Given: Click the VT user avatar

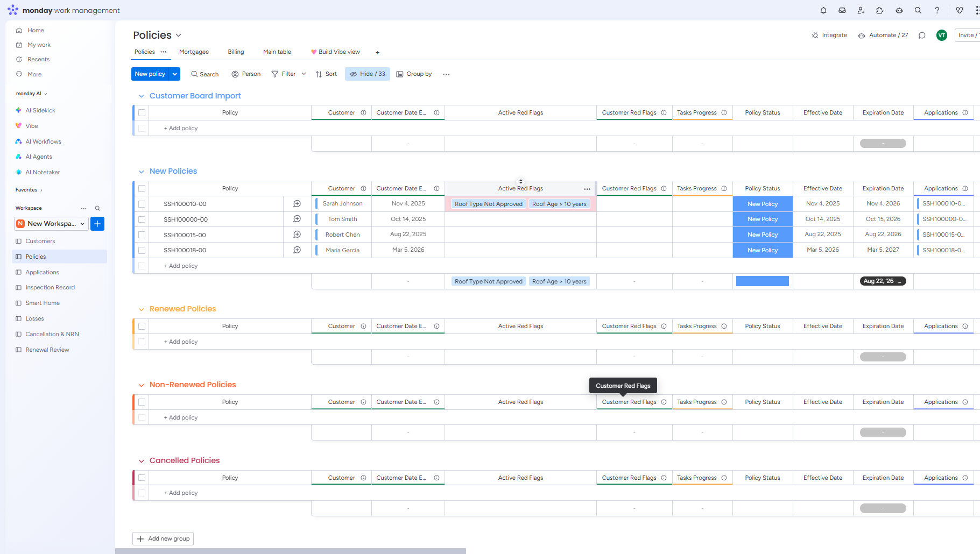Looking at the screenshot, I should click(x=942, y=35).
